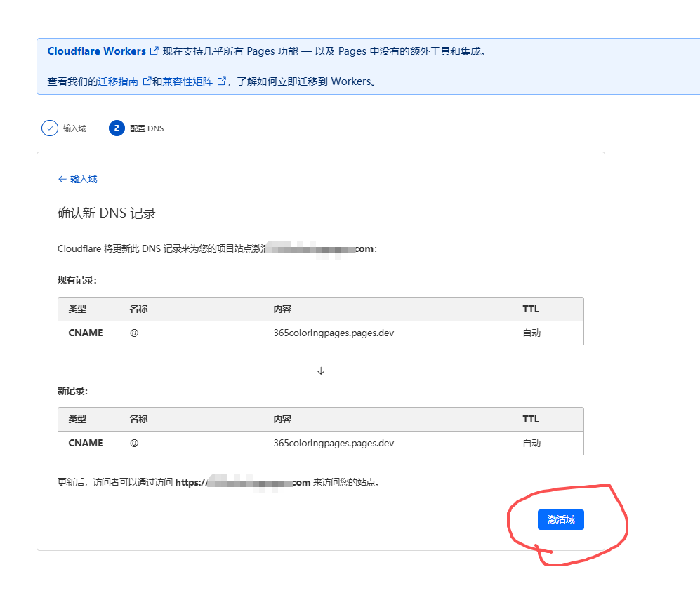The width and height of the screenshot is (700, 593).
Task: Open the Cloudflare Workers link
Action: 96,51
